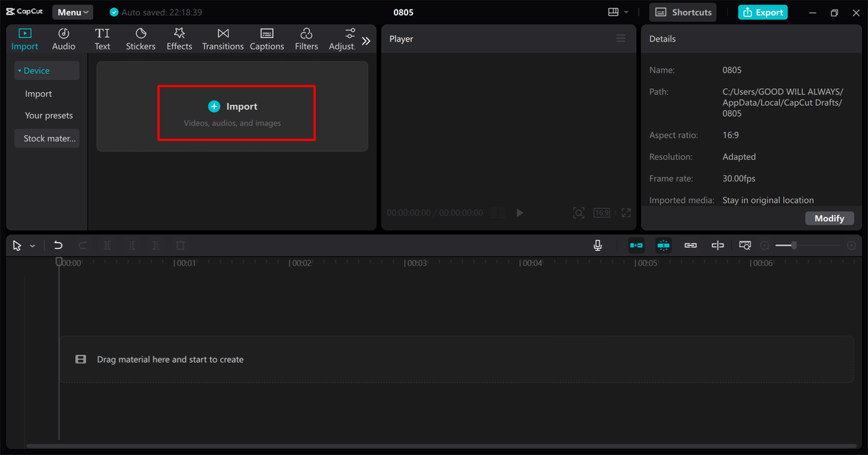Image resolution: width=868 pixels, height=455 pixels.
Task: Zoom out the timeline
Action: (x=765, y=245)
